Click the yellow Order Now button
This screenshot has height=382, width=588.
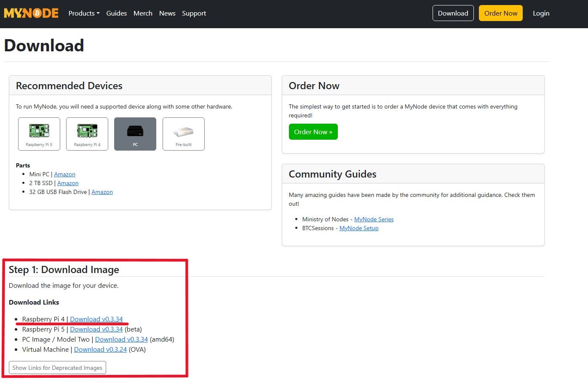pyautogui.click(x=500, y=13)
